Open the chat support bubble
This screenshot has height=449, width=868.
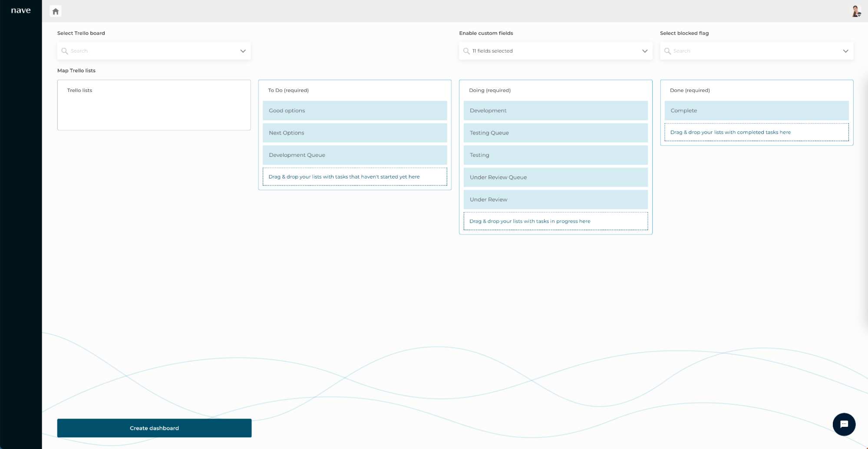click(x=844, y=424)
